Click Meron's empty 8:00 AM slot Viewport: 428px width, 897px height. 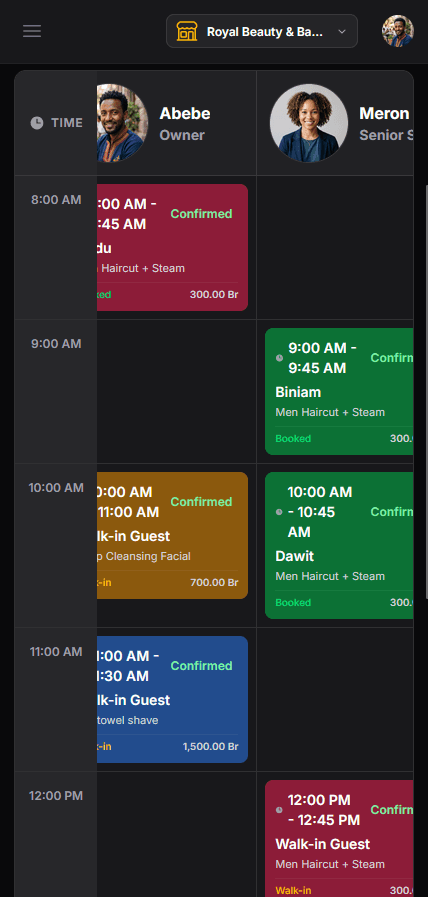335,248
